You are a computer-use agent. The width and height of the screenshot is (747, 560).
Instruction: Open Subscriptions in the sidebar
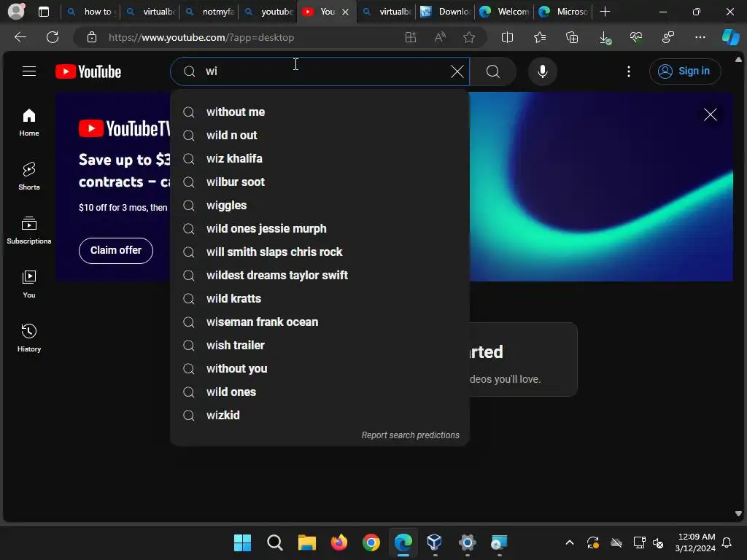29,230
